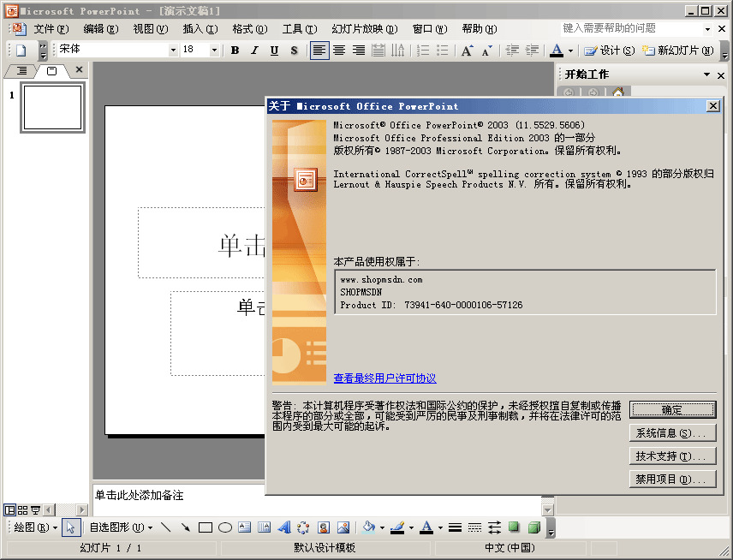The width and height of the screenshot is (733, 560).
Task: Switch to Normal view icon
Action: (9, 509)
